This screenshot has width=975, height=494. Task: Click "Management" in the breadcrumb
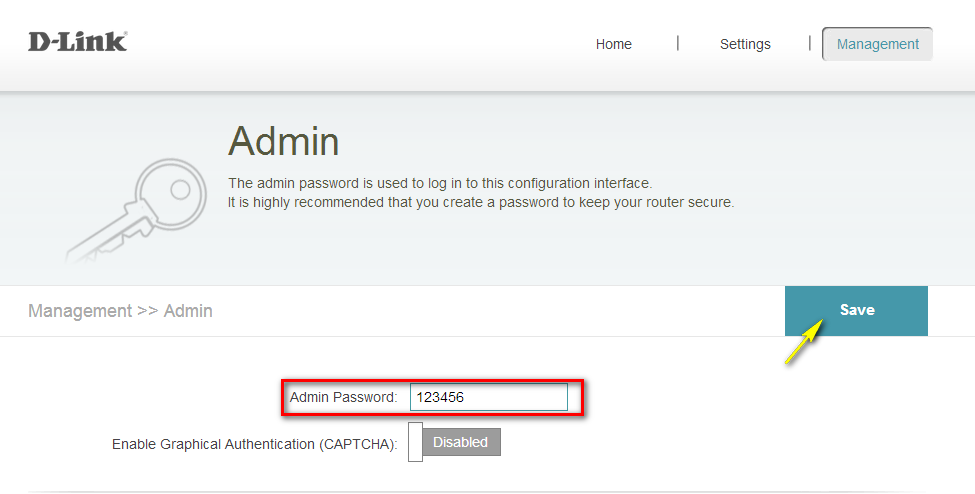click(x=79, y=311)
